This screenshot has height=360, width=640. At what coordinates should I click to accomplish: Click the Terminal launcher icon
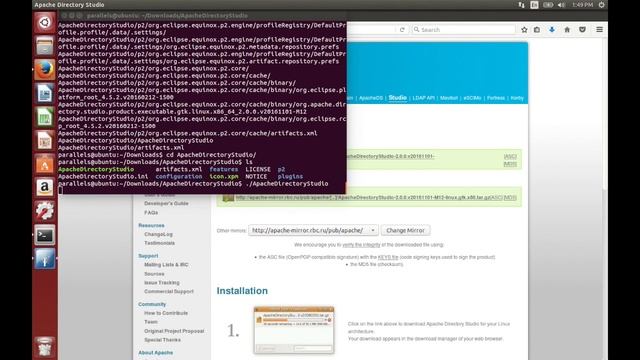coord(44,235)
